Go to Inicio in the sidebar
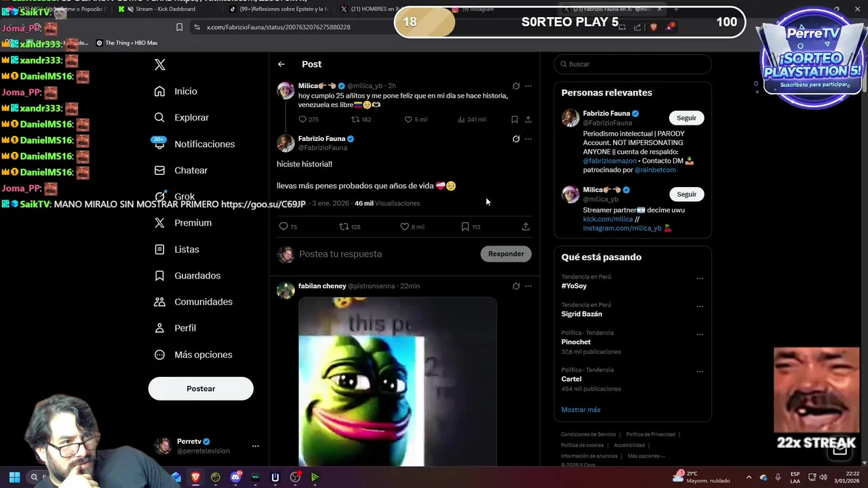Screen dimensions: 868x488 (176, 91)
